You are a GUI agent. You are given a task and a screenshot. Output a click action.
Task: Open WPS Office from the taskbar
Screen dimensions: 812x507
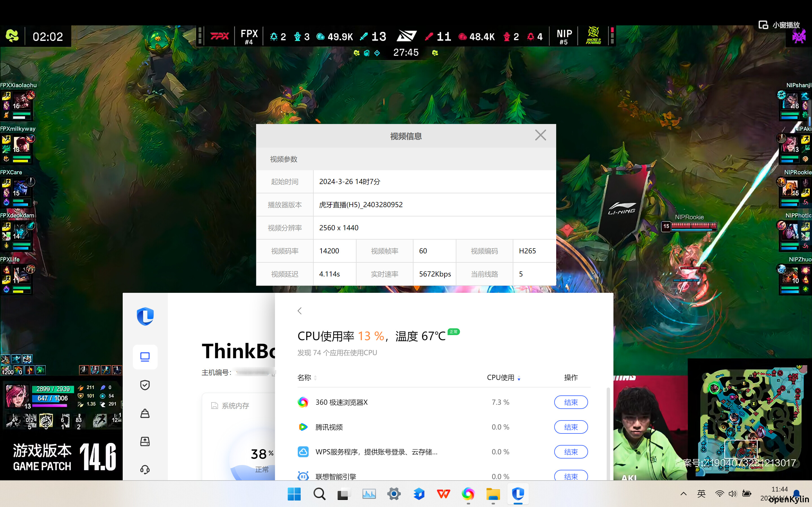point(444,494)
